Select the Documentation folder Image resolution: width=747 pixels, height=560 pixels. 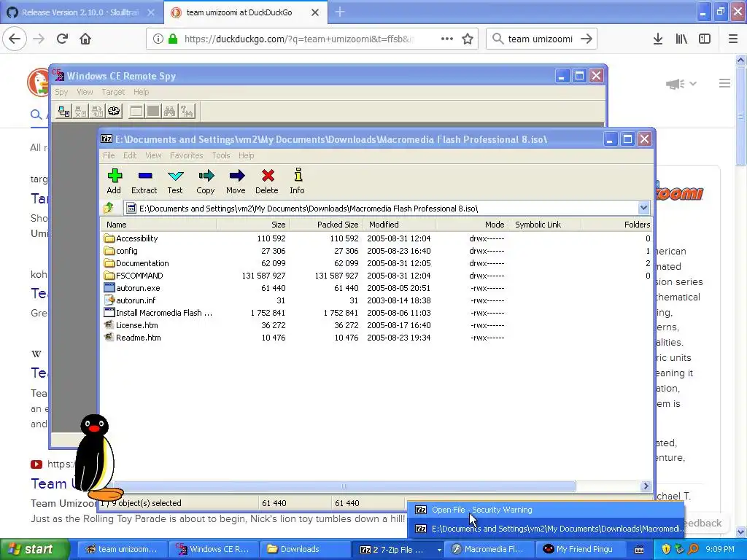tap(142, 262)
